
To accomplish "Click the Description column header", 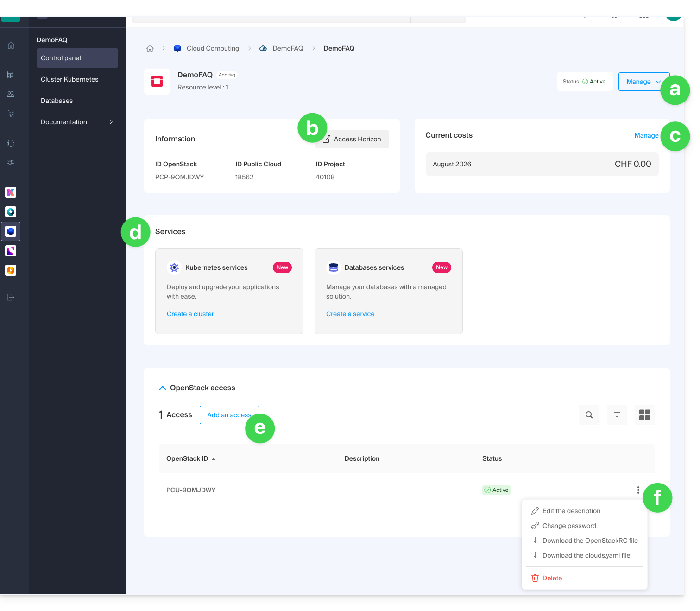I will coord(362,458).
